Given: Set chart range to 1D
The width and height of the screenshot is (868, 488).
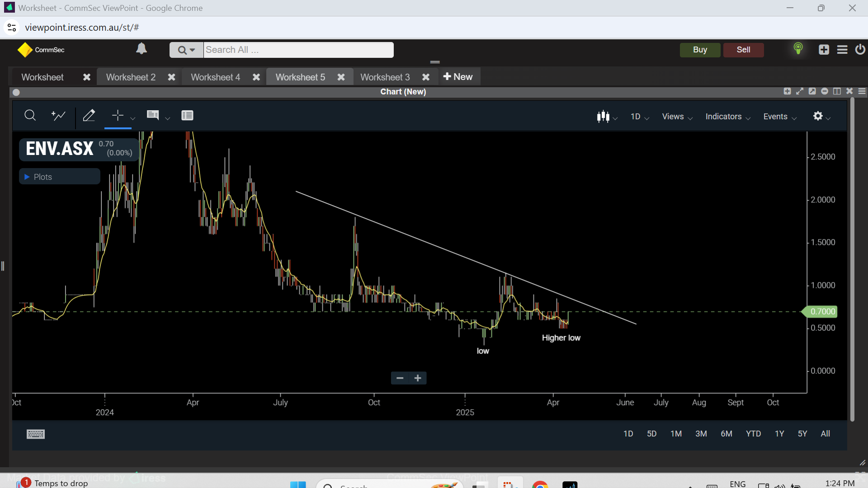Looking at the screenshot, I should pos(628,434).
